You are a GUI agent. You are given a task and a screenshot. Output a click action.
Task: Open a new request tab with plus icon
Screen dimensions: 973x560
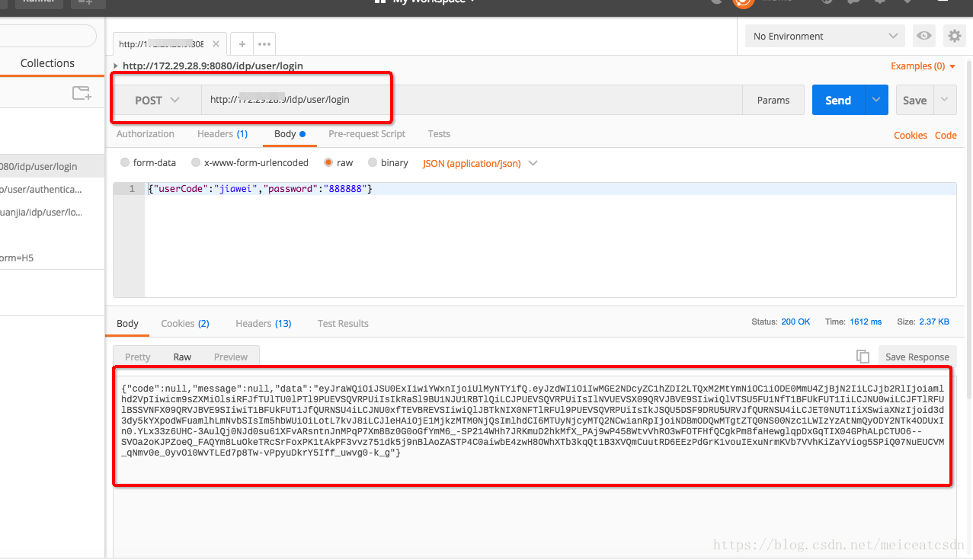pos(242,43)
